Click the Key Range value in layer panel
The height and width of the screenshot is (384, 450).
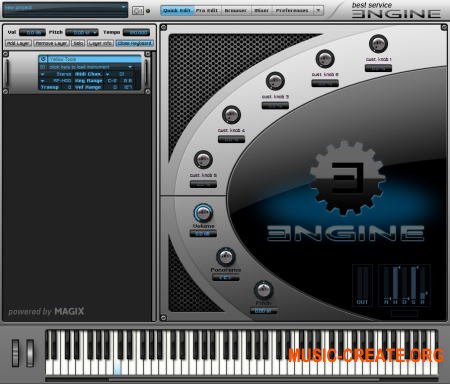point(120,81)
